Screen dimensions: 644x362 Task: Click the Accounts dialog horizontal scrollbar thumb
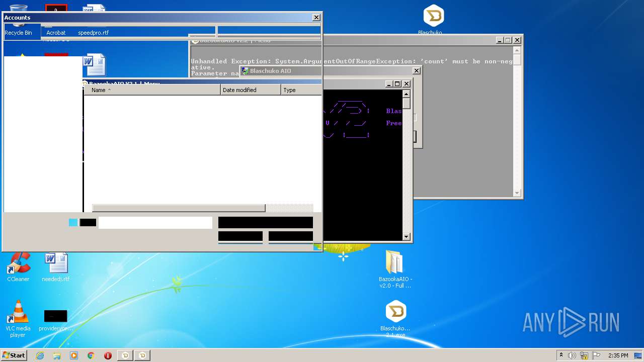click(179, 208)
